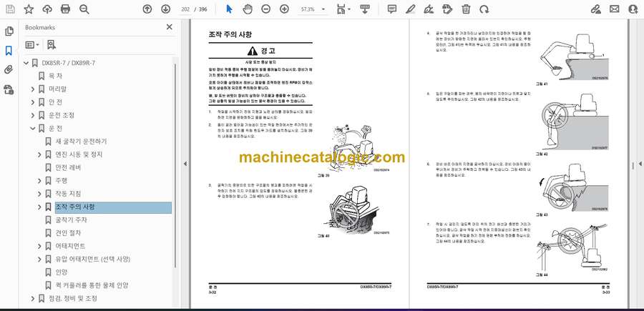The width and height of the screenshot is (644, 311).
Task: Expand the 운전 조정 bookmark
Action: click(x=33, y=115)
